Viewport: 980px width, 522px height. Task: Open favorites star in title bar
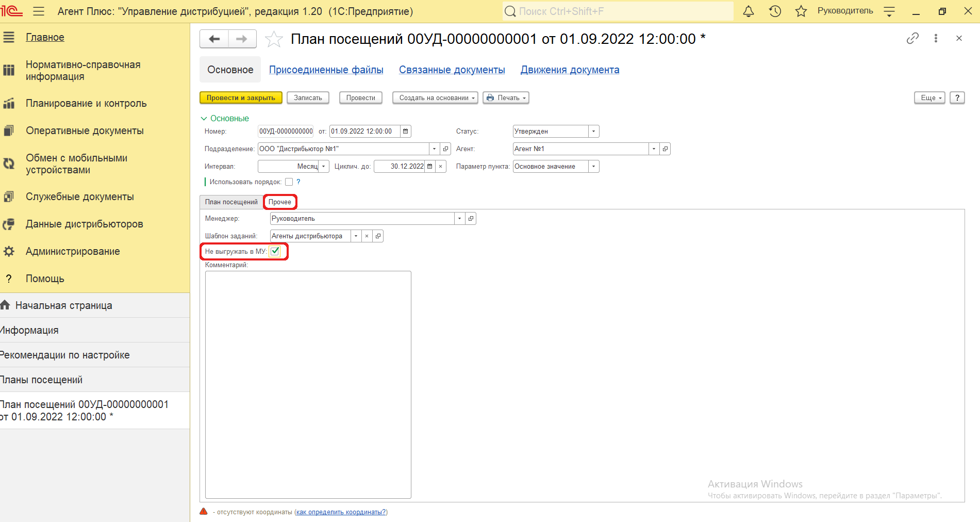point(801,11)
